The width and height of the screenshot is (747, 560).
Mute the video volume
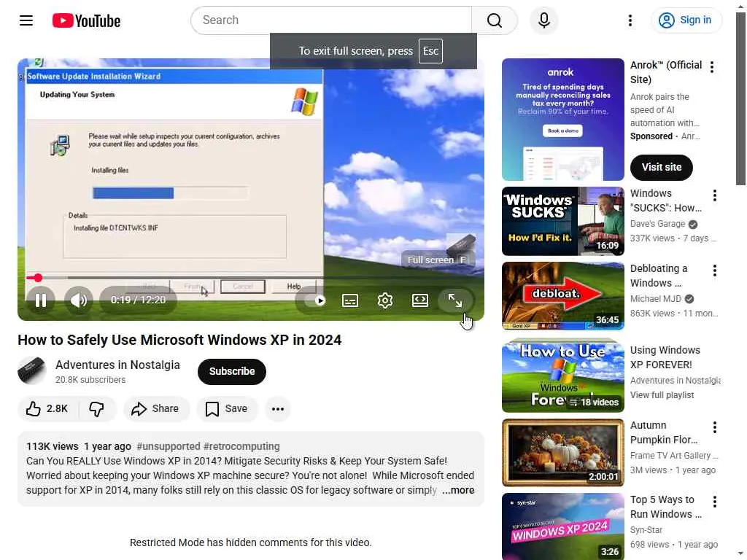pyautogui.click(x=79, y=300)
